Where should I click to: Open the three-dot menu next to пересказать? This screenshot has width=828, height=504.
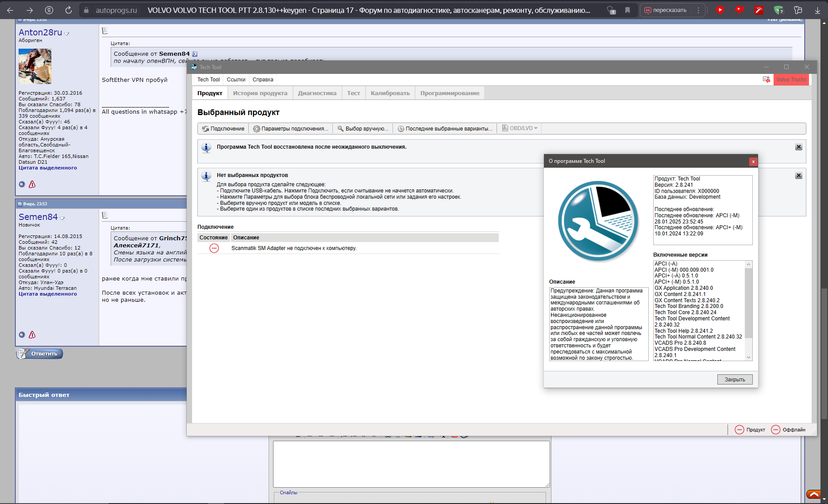pos(698,10)
